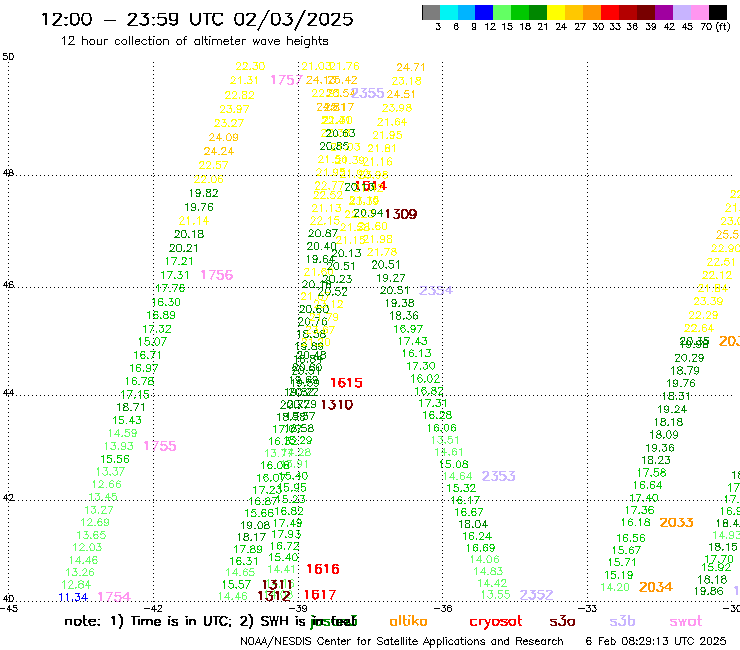Click the lavender swatch in the legend
The width and height of the screenshot is (740, 650).
(681, 12)
